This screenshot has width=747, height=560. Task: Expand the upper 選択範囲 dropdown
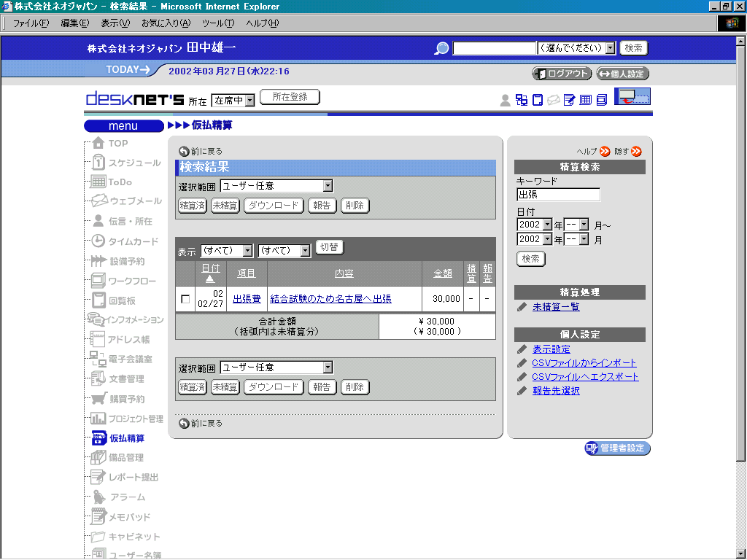(328, 186)
